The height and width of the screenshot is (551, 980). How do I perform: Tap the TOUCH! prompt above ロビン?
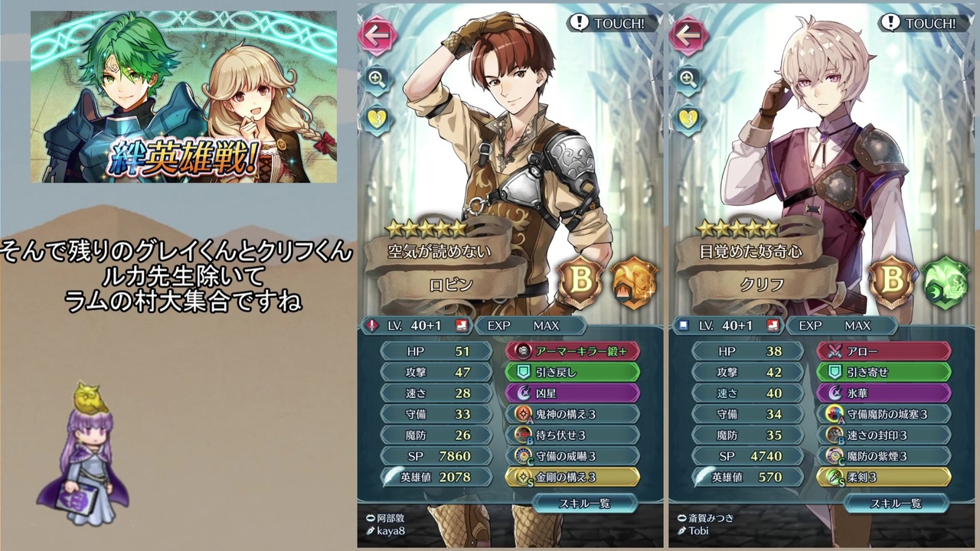coord(610,23)
